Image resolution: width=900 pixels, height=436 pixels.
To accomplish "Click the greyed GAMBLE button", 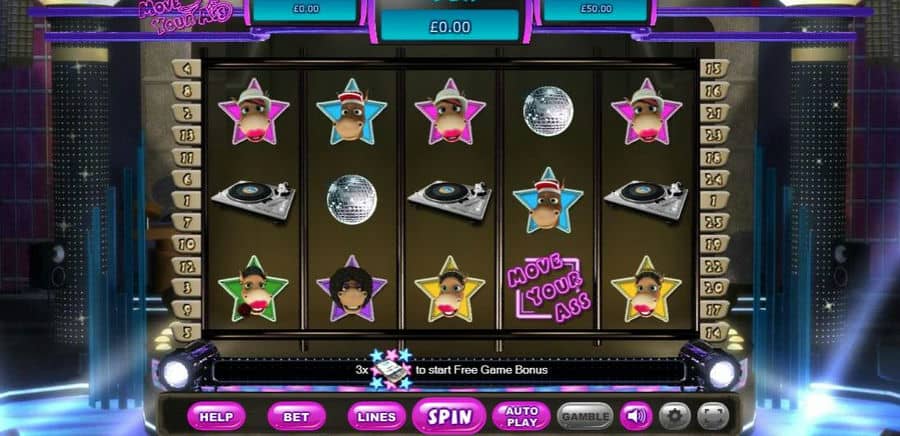I will click(x=585, y=416).
